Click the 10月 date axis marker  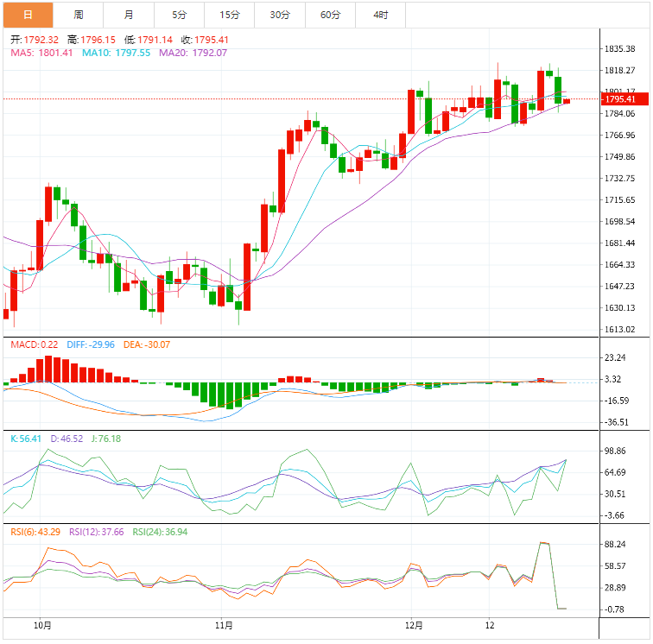[41, 625]
